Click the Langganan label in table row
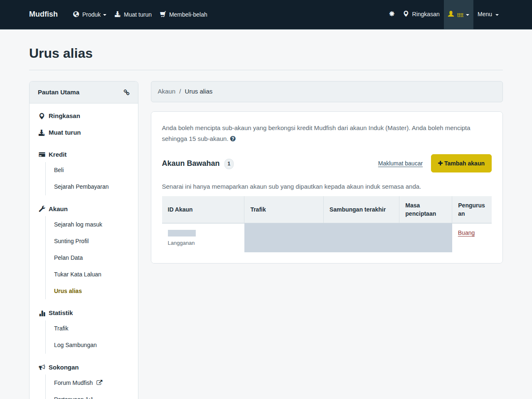This screenshot has height=399, width=532. pos(181,243)
